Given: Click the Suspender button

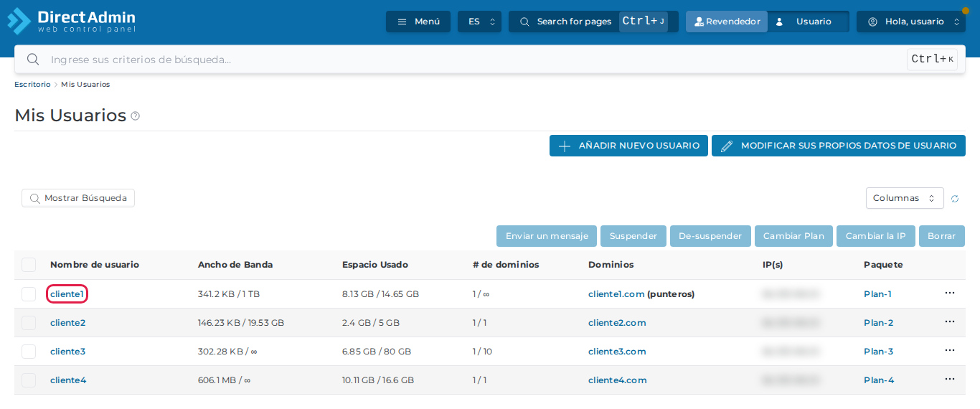Looking at the screenshot, I should click(x=633, y=236).
